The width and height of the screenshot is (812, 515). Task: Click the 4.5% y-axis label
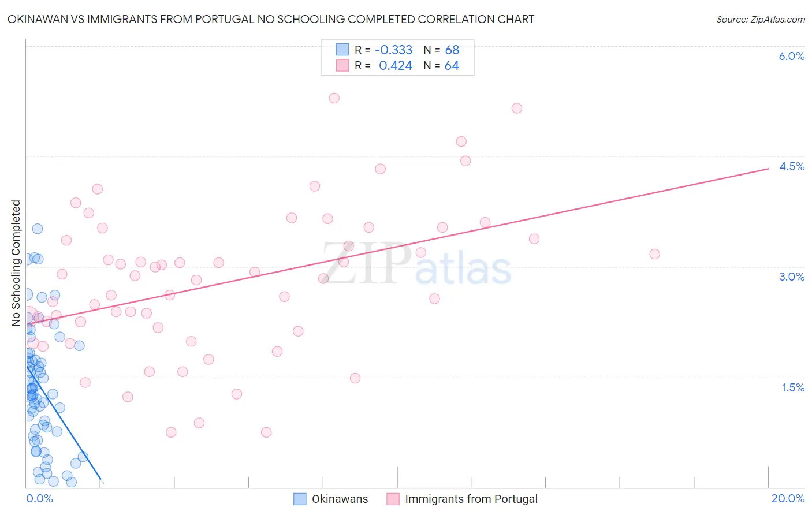[791, 166]
